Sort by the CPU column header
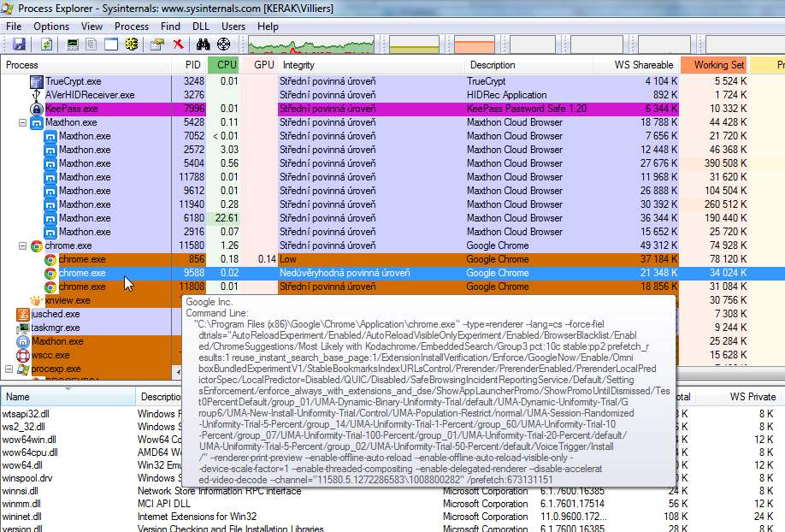This screenshot has width=785, height=532. (223, 65)
